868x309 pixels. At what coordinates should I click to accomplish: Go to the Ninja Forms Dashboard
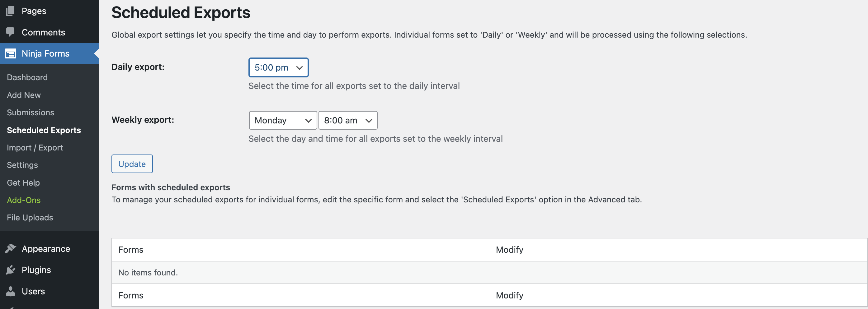(x=27, y=77)
